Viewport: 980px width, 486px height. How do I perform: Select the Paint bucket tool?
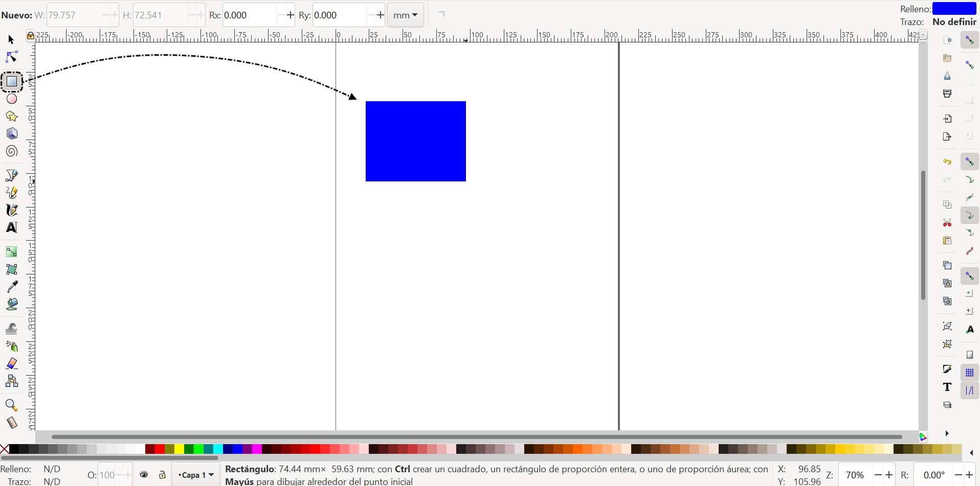11,304
